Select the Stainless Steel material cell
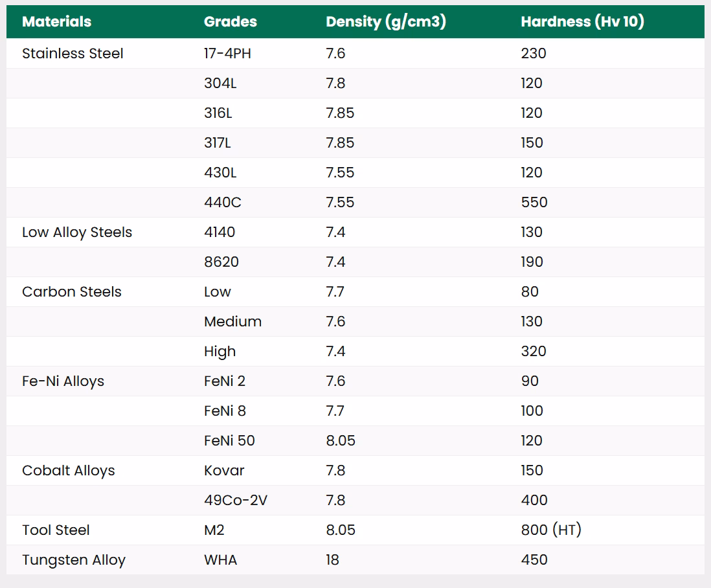This screenshot has width=711, height=588. pos(73,54)
